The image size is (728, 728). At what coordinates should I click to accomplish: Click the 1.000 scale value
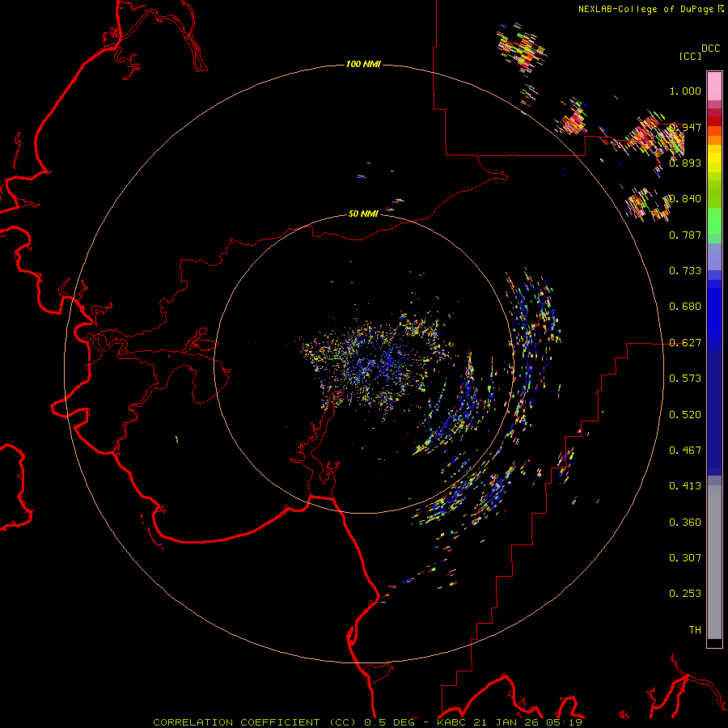(x=685, y=91)
